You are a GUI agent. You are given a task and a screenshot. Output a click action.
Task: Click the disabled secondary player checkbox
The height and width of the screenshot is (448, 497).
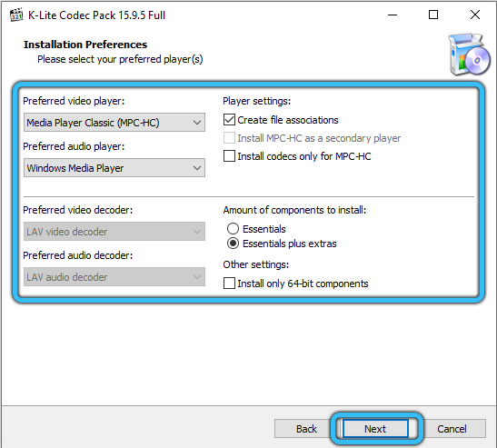(229, 138)
